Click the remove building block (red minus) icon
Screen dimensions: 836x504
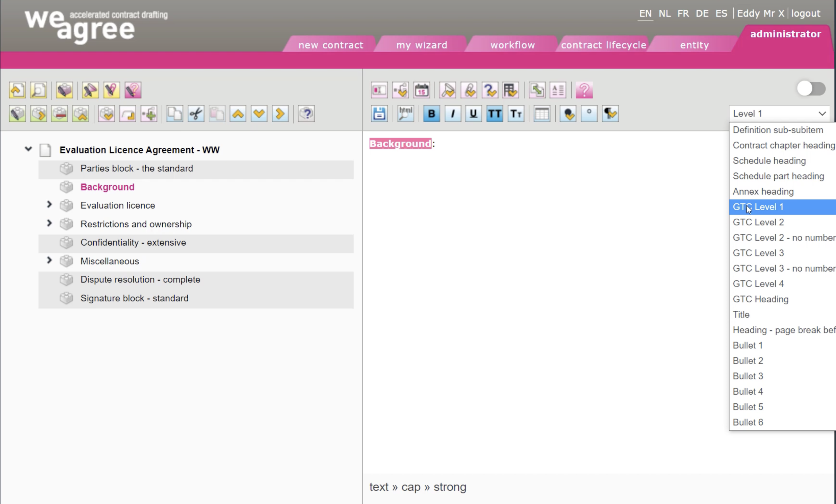[x=59, y=113]
